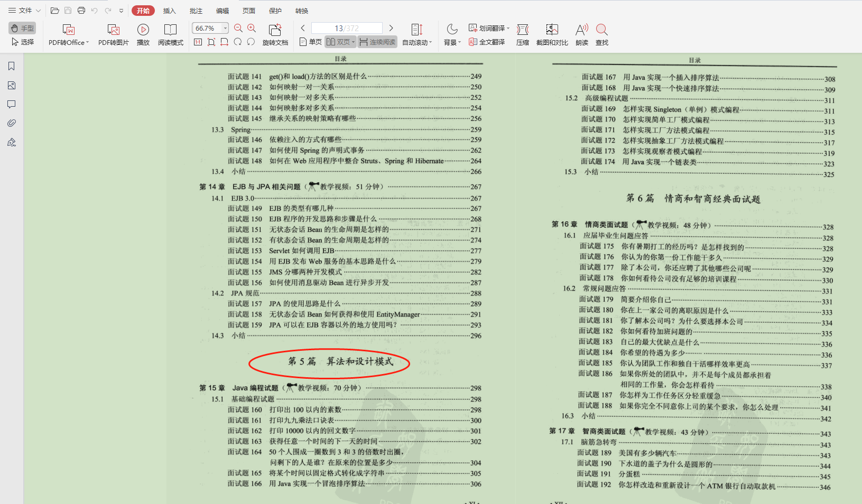Viewport: 862px width, 504px height.
Task: Click the 1:1 actual size icon
Action: (x=198, y=42)
